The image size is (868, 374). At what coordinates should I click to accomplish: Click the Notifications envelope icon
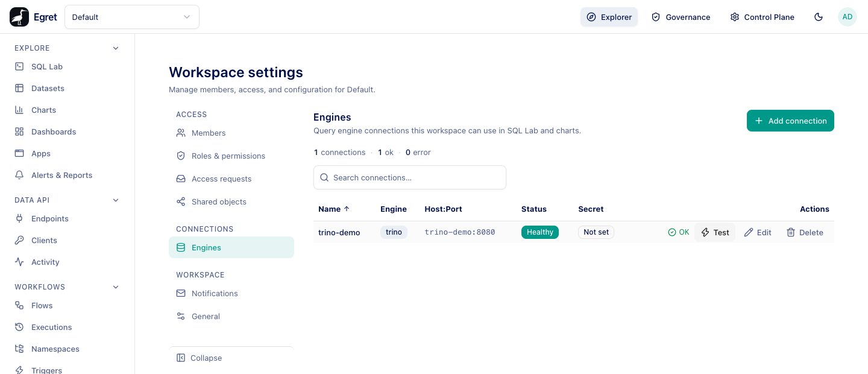pyautogui.click(x=181, y=293)
